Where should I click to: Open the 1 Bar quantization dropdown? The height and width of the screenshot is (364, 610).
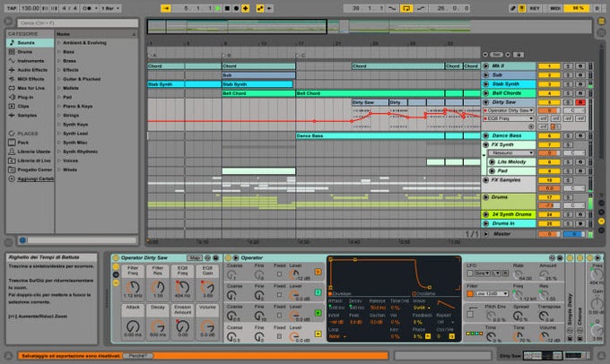coord(110,8)
